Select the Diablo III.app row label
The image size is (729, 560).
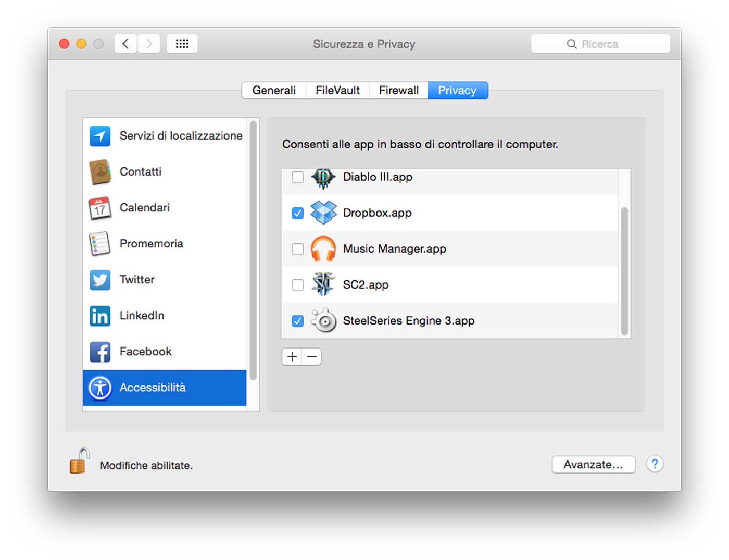(x=378, y=177)
